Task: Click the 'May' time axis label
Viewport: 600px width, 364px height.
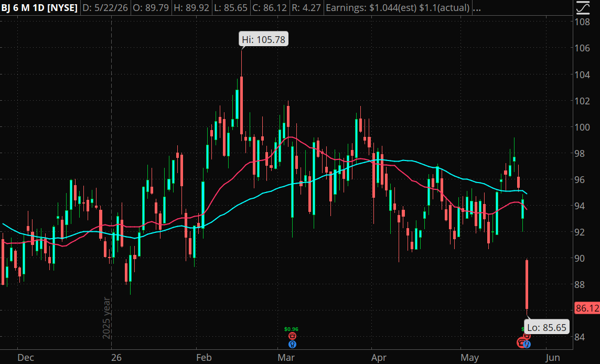Action: (470, 358)
